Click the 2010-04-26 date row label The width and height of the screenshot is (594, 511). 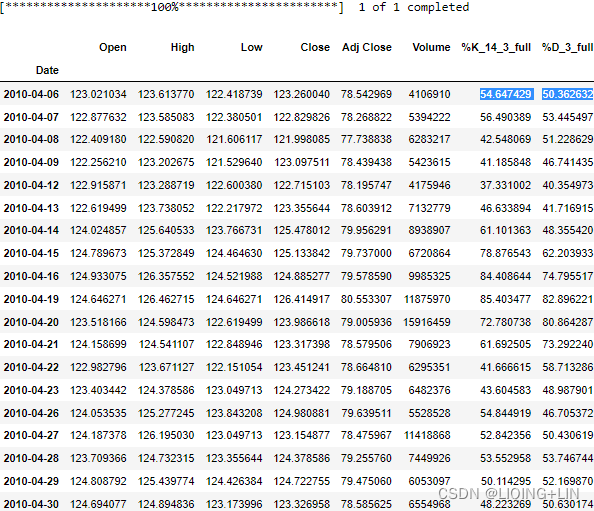(x=31, y=413)
